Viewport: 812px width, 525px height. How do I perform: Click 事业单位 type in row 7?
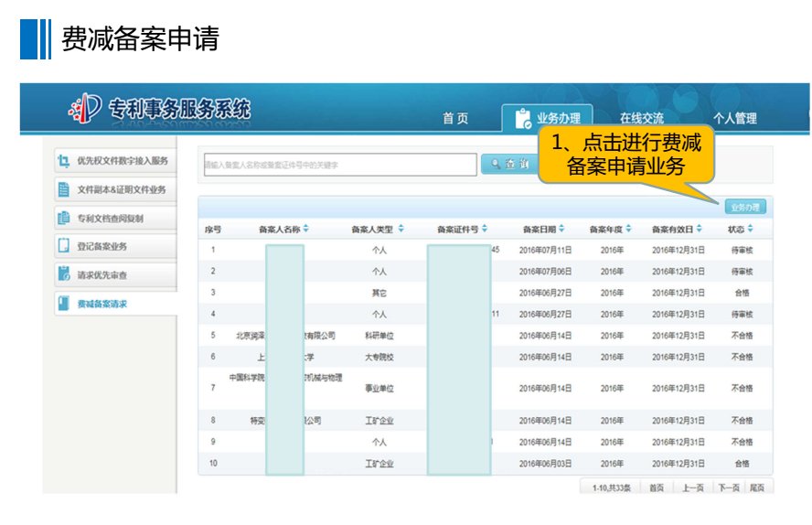point(379,389)
